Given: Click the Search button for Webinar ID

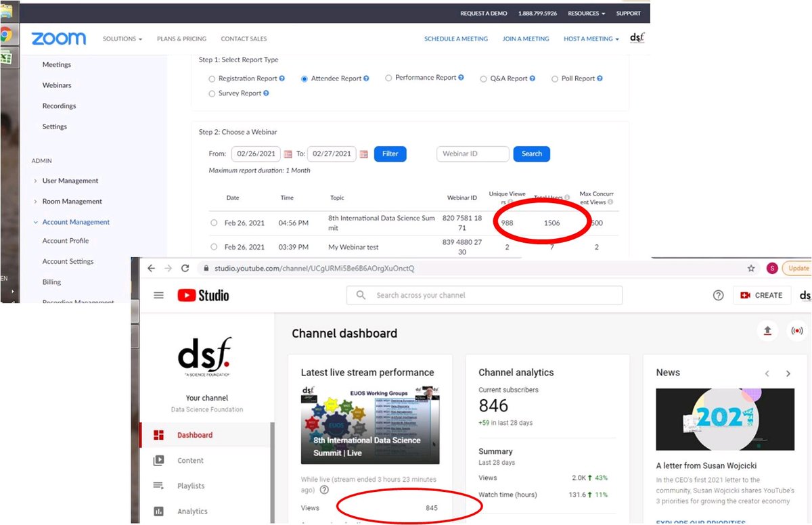Looking at the screenshot, I should tap(532, 154).
